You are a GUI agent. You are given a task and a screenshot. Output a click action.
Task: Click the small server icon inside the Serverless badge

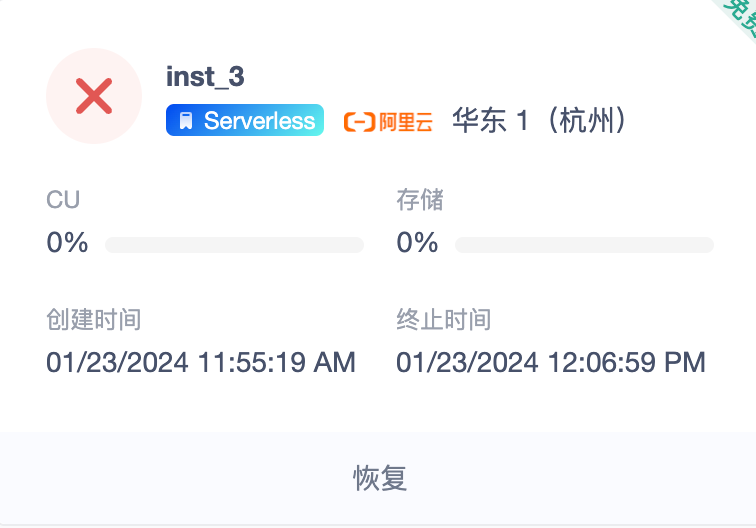pos(185,122)
